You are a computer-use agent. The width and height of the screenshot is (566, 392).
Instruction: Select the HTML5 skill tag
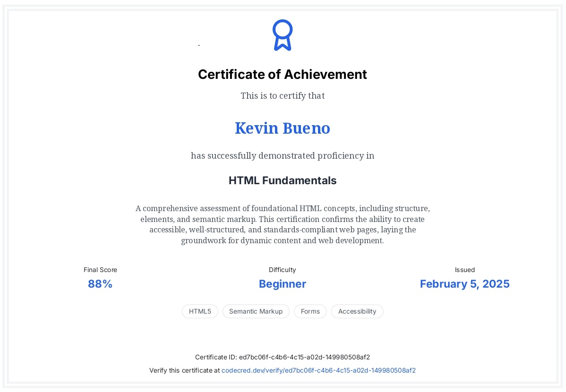(x=200, y=311)
